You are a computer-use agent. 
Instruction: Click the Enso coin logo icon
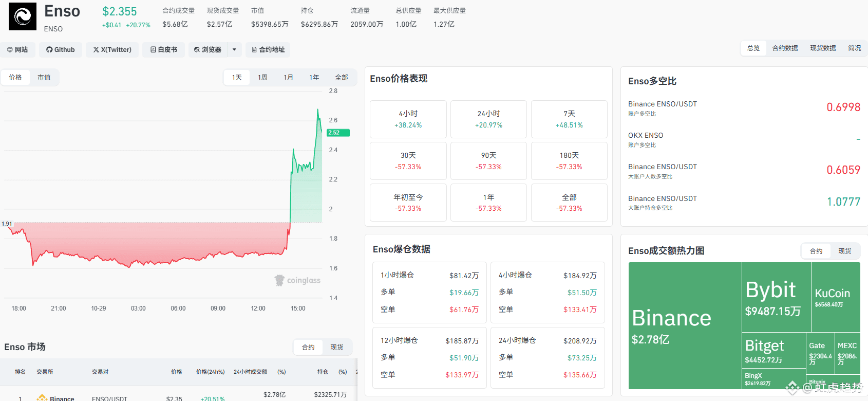[x=23, y=16]
